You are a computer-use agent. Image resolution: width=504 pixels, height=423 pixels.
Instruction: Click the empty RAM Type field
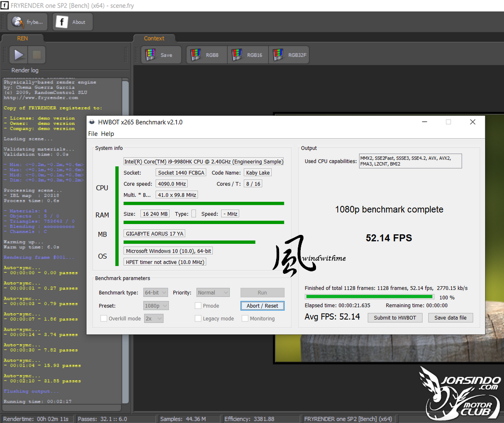pyautogui.click(x=193, y=214)
